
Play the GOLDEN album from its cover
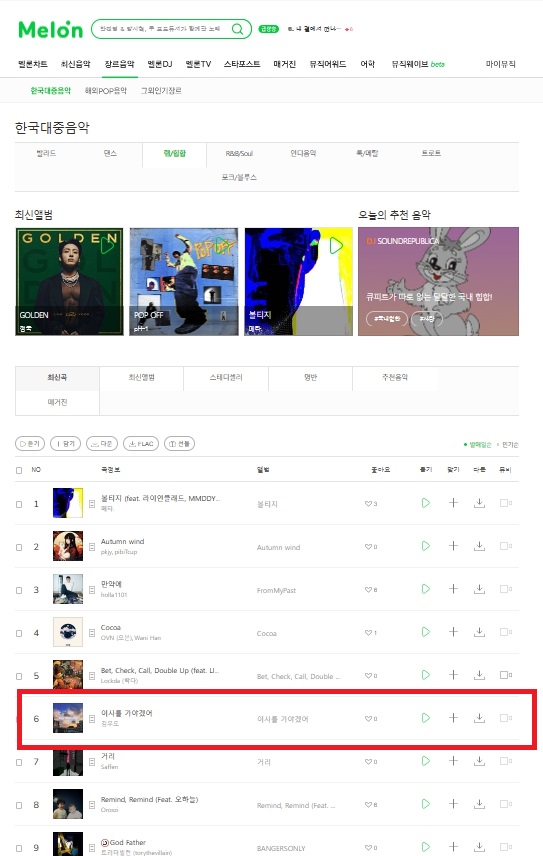(x=107, y=246)
